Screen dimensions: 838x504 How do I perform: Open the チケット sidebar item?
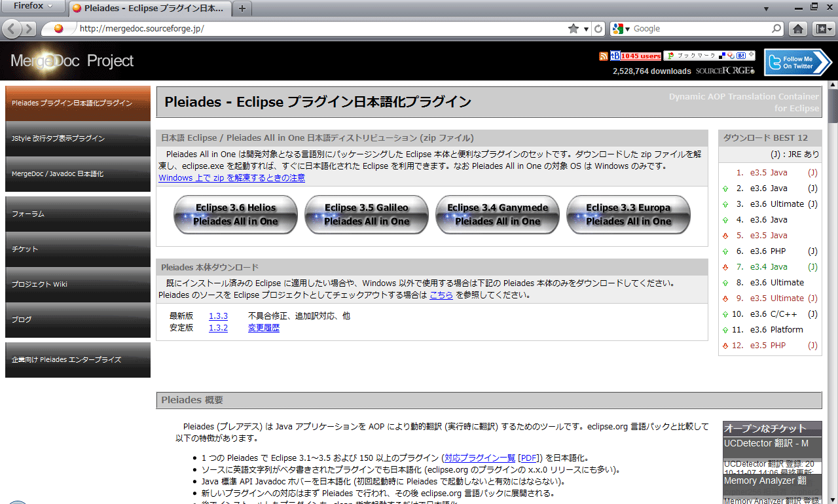78,249
